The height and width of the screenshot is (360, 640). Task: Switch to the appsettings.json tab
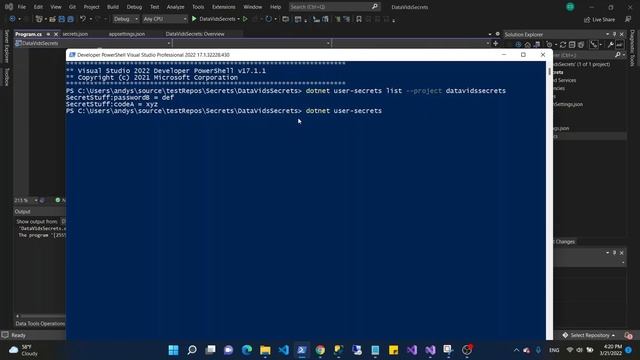[127, 34]
